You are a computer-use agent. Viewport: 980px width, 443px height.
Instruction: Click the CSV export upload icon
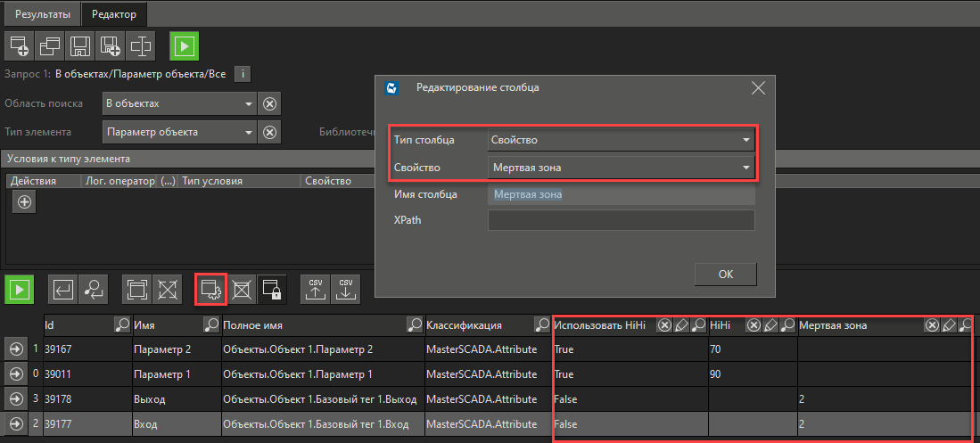[315, 289]
